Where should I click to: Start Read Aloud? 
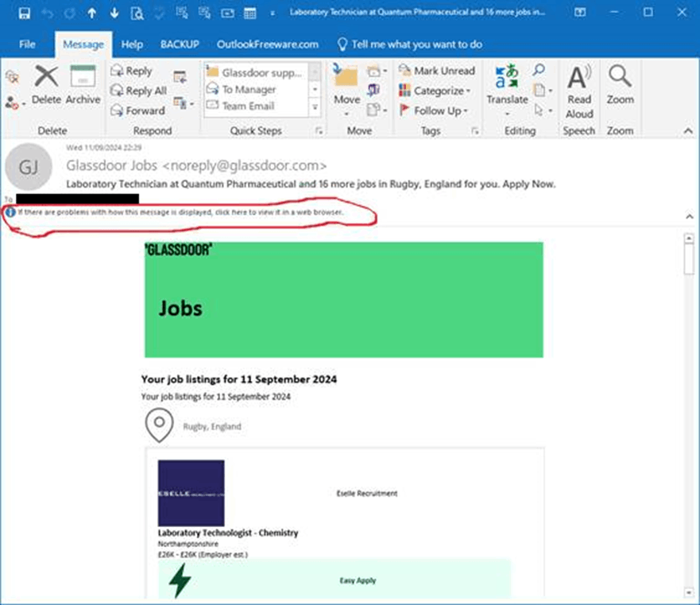click(579, 91)
